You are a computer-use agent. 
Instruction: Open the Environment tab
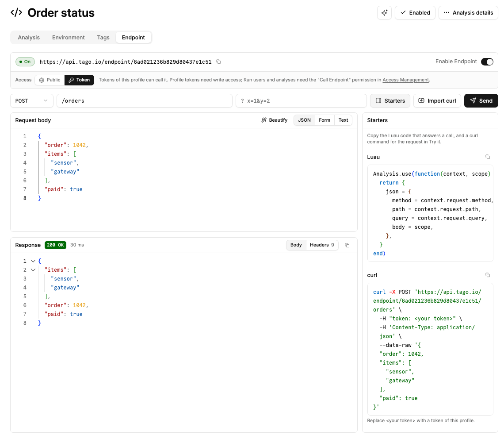click(69, 38)
